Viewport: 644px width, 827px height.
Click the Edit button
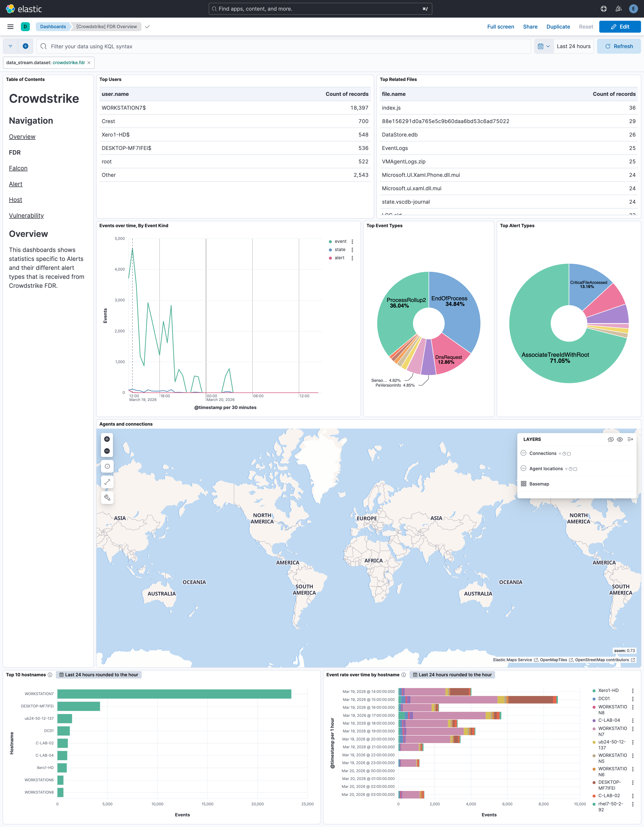click(x=620, y=26)
